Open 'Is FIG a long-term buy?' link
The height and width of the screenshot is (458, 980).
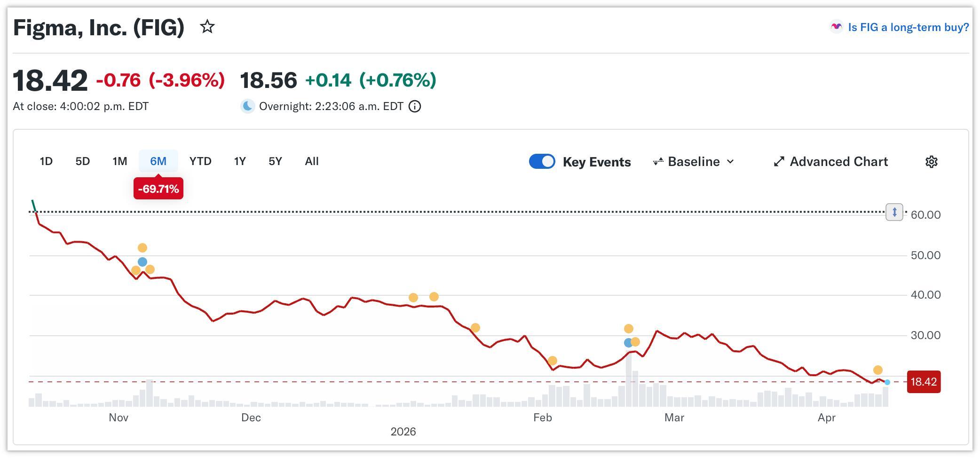(908, 27)
